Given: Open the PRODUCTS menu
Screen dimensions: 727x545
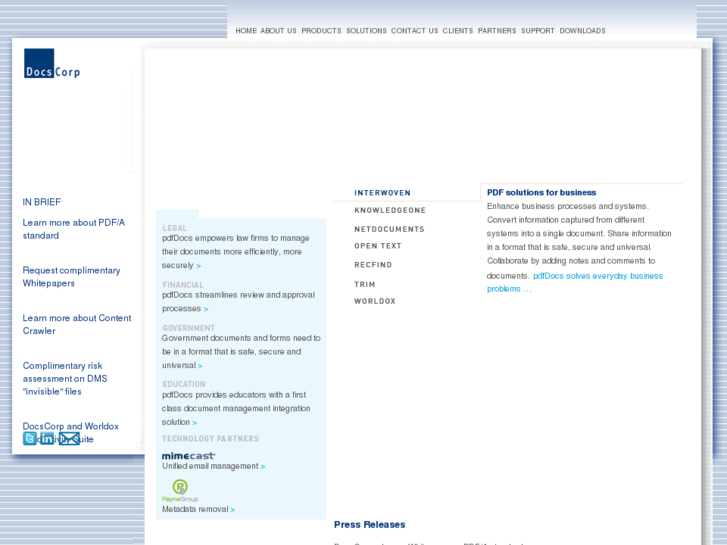Looking at the screenshot, I should [x=321, y=31].
